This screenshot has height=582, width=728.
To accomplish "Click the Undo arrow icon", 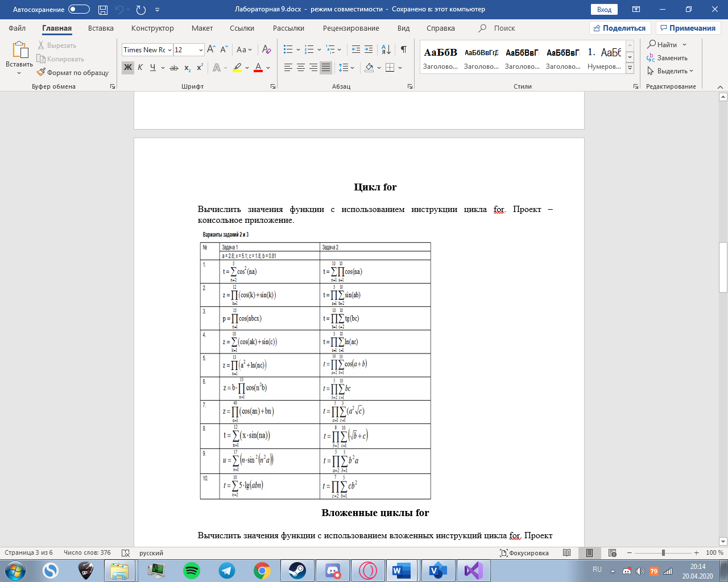I will tap(119, 10).
